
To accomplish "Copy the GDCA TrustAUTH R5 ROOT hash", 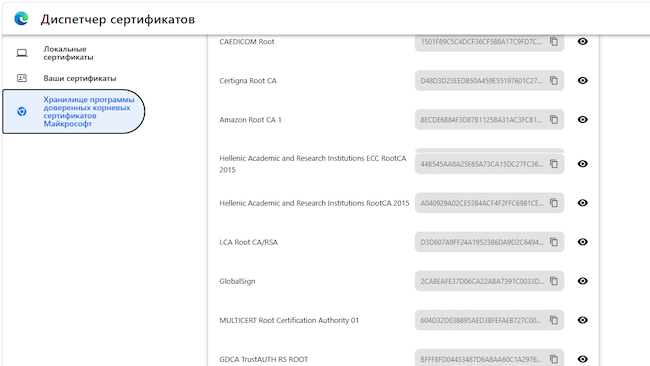I will [554, 359].
